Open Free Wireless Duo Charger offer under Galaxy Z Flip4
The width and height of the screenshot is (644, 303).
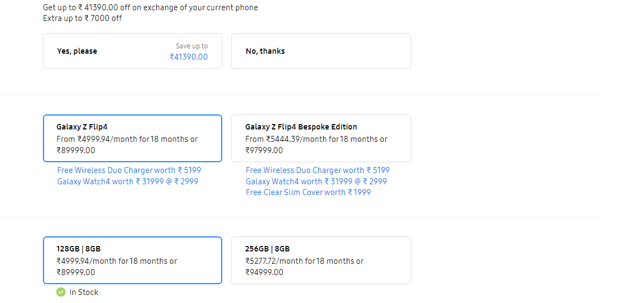tap(129, 170)
